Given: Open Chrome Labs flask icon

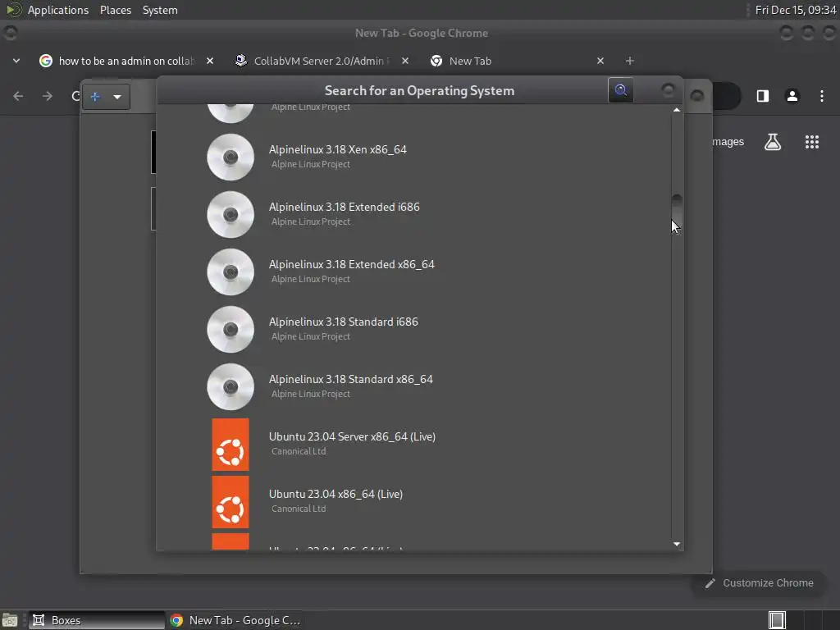Looking at the screenshot, I should (773, 142).
